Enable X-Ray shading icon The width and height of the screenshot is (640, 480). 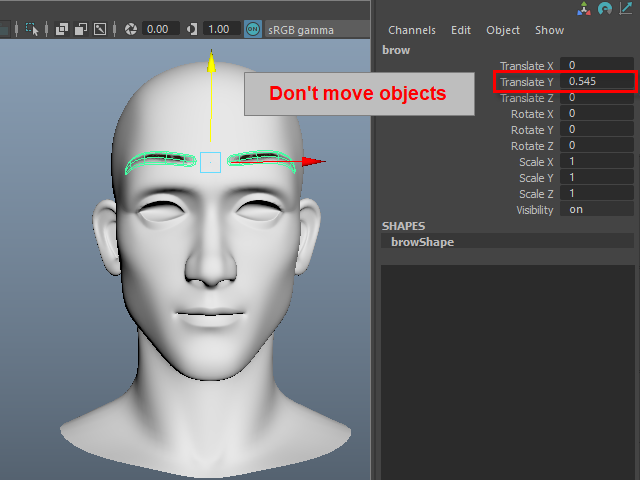pyautogui.click(x=62, y=29)
